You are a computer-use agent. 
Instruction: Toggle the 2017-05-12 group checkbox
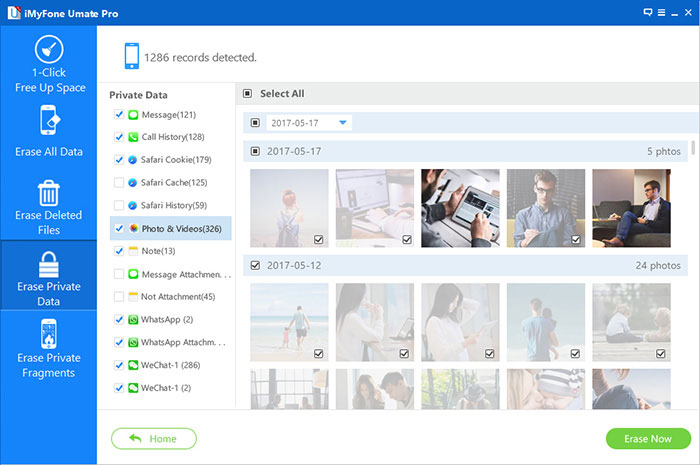click(255, 265)
